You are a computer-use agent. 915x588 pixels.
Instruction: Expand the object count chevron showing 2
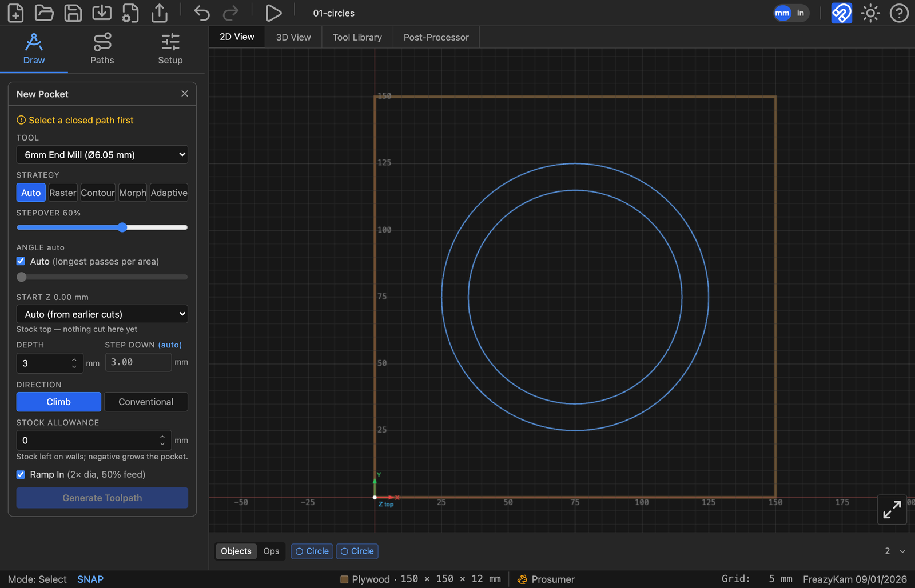tap(902, 551)
